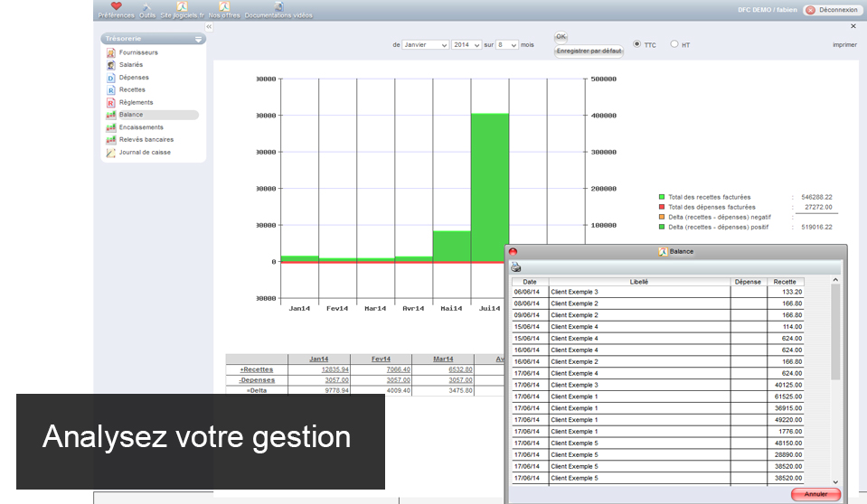Click the Mar14 column header

click(x=444, y=359)
